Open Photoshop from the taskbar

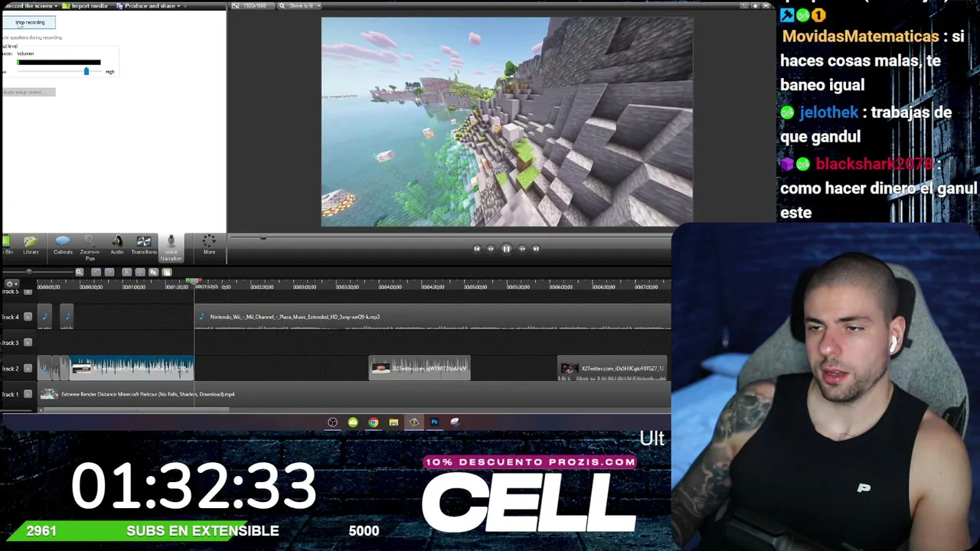434,422
